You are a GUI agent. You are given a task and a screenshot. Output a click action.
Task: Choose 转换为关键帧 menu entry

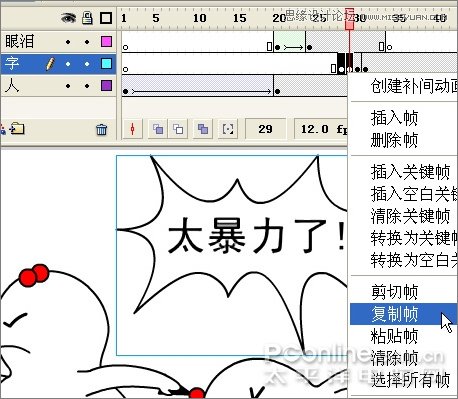(403, 238)
